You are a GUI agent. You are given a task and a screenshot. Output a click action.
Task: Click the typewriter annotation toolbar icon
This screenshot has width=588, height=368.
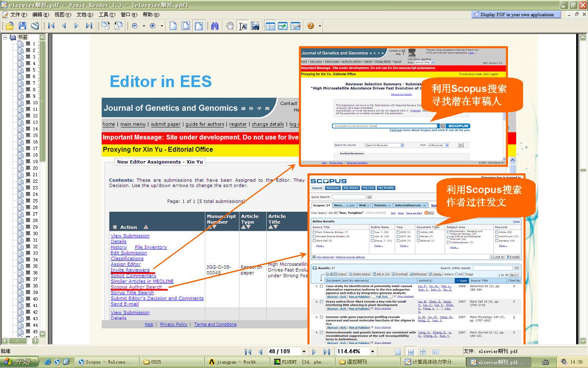pos(296,26)
